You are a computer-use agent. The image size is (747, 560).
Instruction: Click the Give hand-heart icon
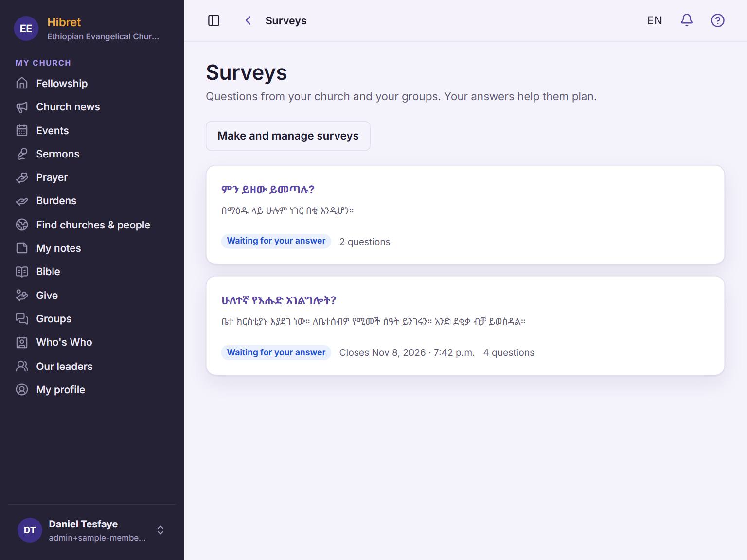coord(22,295)
